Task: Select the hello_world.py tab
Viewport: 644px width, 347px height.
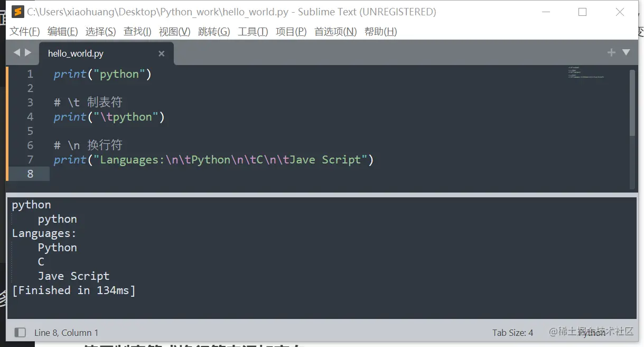Action: click(x=106, y=53)
